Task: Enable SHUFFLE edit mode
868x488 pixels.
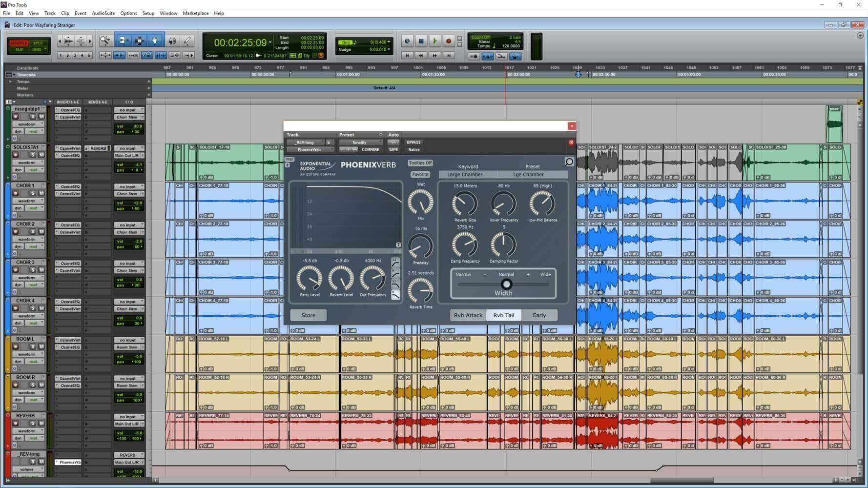Action: pyautogui.click(x=19, y=43)
